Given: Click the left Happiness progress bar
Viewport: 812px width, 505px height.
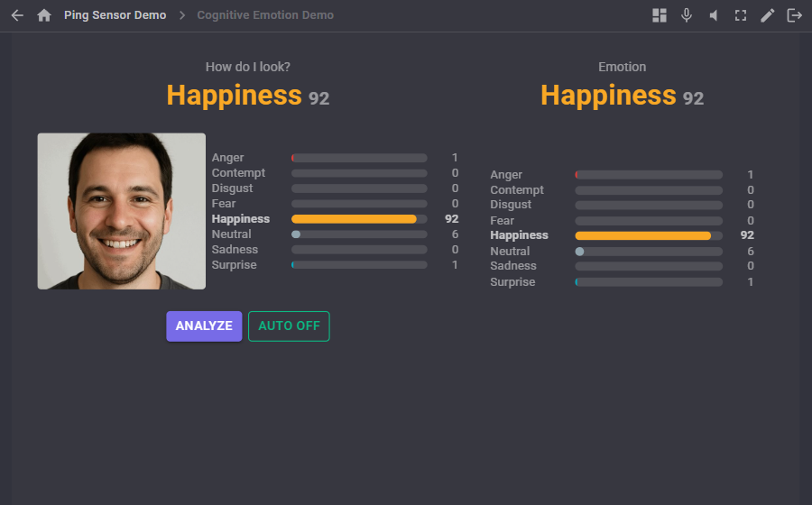Looking at the screenshot, I should (359, 219).
